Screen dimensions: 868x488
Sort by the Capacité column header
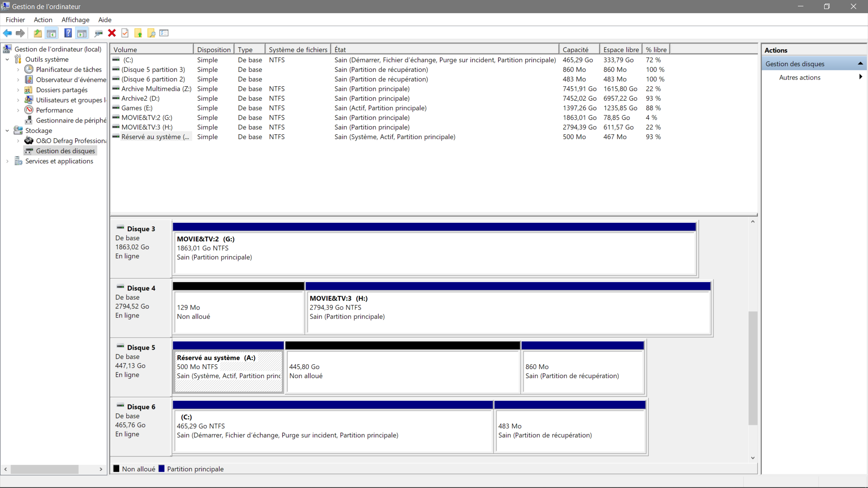pyautogui.click(x=580, y=49)
